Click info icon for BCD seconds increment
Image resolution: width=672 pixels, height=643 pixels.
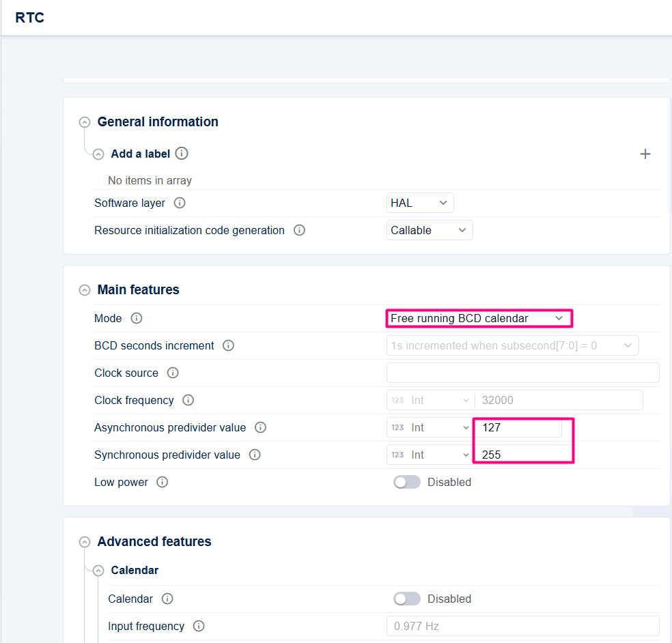pyautogui.click(x=229, y=345)
